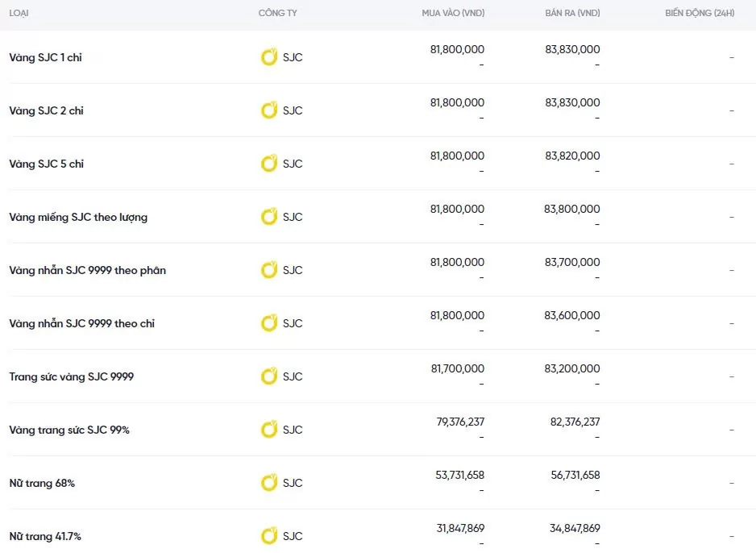The width and height of the screenshot is (756, 553).
Task: Click SJC logo in Vàng nhẫn 9999 theo phân row
Action: (269, 270)
